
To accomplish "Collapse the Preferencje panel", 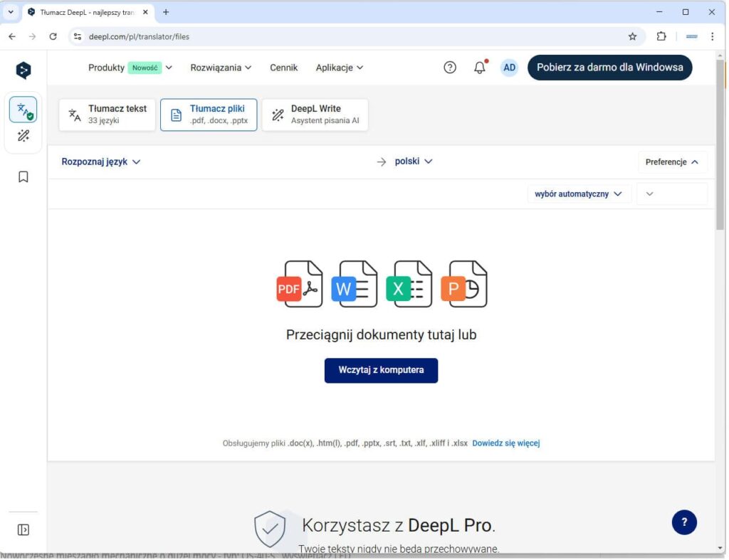I will (671, 162).
